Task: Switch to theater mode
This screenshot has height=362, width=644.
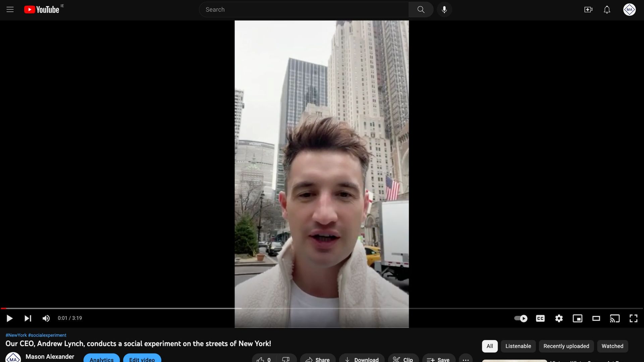Action: pos(596,318)
